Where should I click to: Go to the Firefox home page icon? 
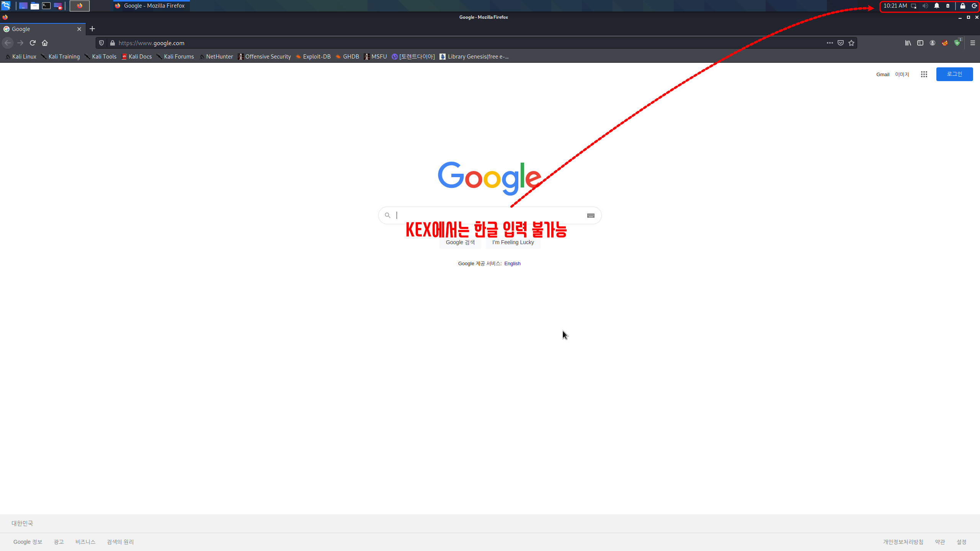[x=45, y=43]
